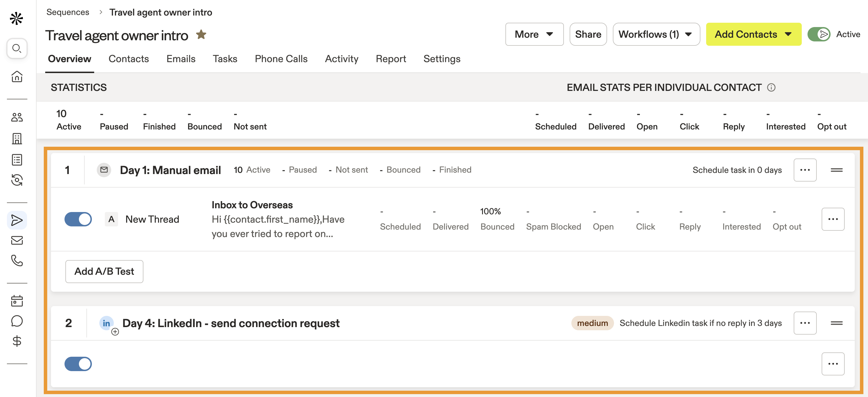
Task: Click the dollar opportunities icon in sidebar
Action: point(17,342)
